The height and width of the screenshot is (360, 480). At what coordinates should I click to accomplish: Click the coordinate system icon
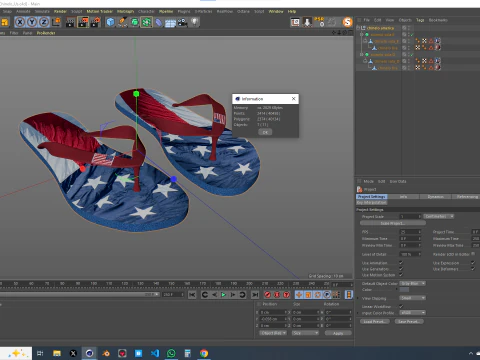[56, 22]
